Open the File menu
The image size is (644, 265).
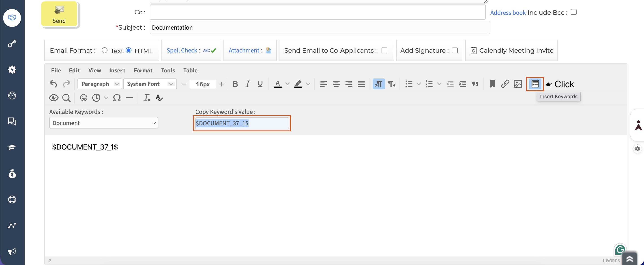56,71
